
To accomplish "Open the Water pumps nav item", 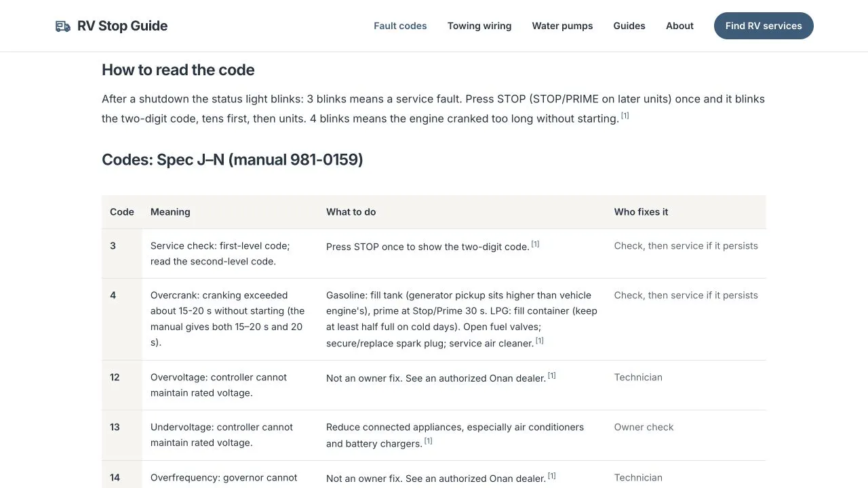I will (x=562, y=26).
